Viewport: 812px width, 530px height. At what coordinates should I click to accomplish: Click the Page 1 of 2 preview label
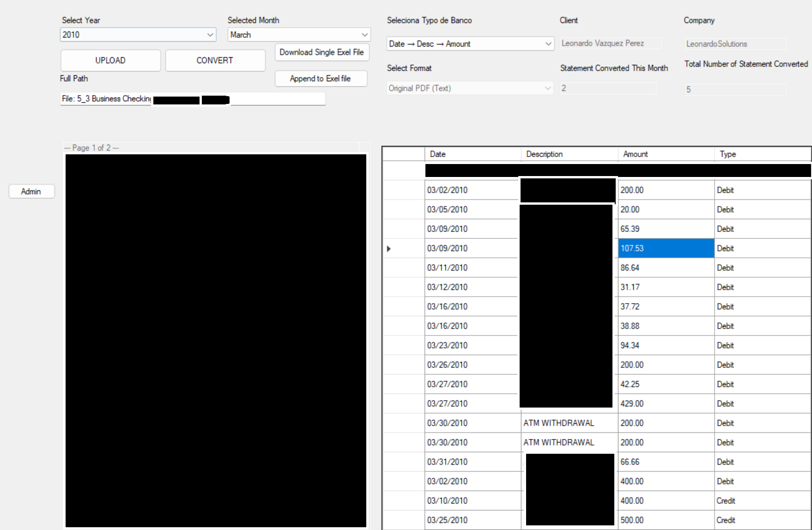coord(91,148)
